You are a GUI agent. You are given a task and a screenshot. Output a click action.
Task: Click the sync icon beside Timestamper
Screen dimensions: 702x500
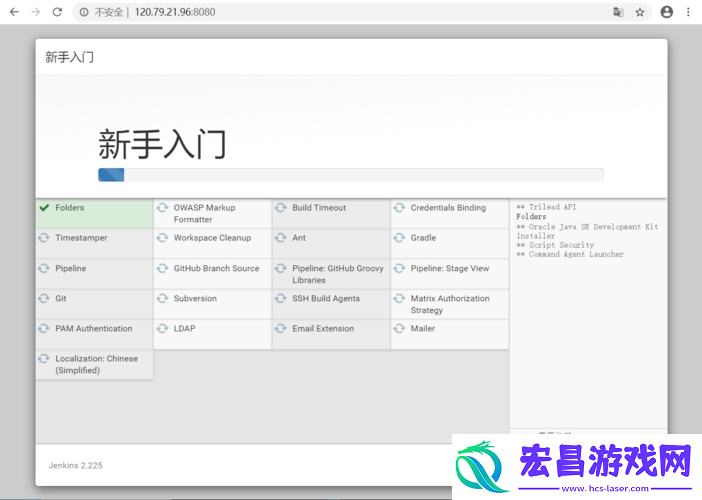(x=44, y=238)
